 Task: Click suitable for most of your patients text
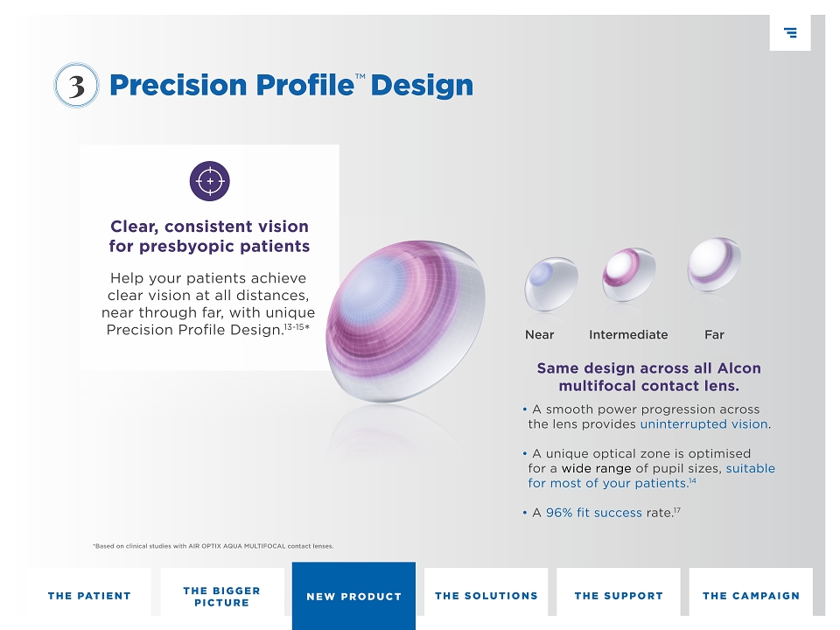(x=651, y=476)
